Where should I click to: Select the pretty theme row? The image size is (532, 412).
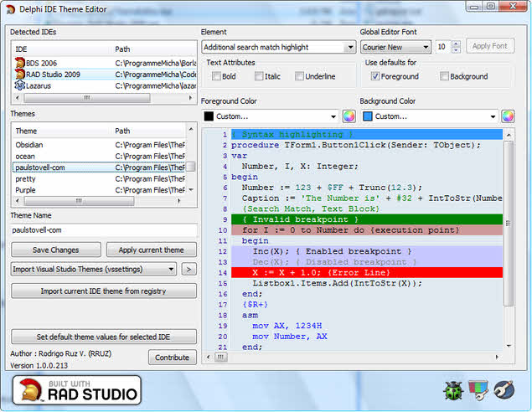99,178
